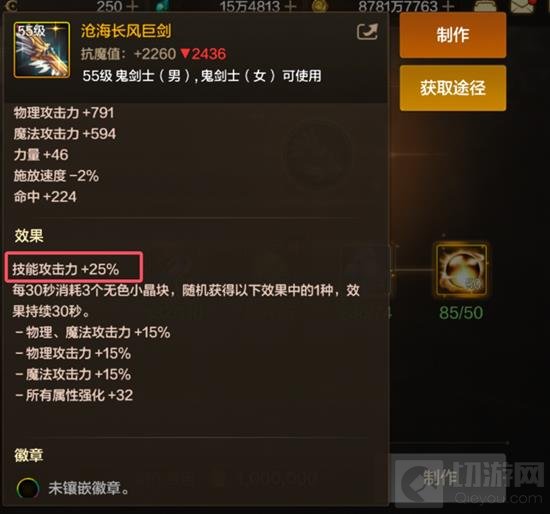Viewport: 550px width, 514px height.
Task: Click the 85/50 material count text
Action: pyautogui.click(x=461, y=313)
